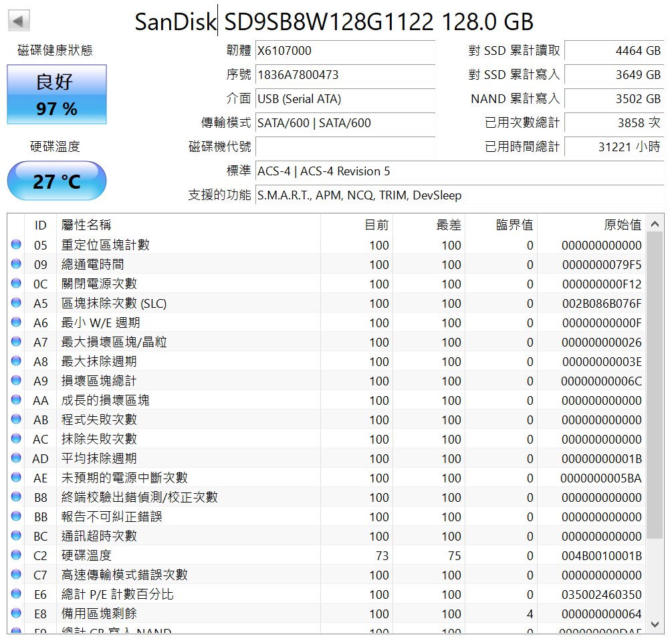Click the blue status icon for attribute 05
672x641 pixels.
(16, 245)
